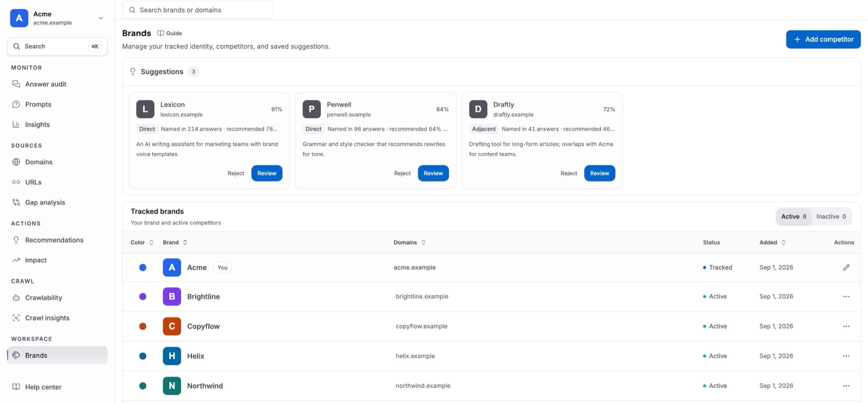Open Domains under Sources

(57, 162)
